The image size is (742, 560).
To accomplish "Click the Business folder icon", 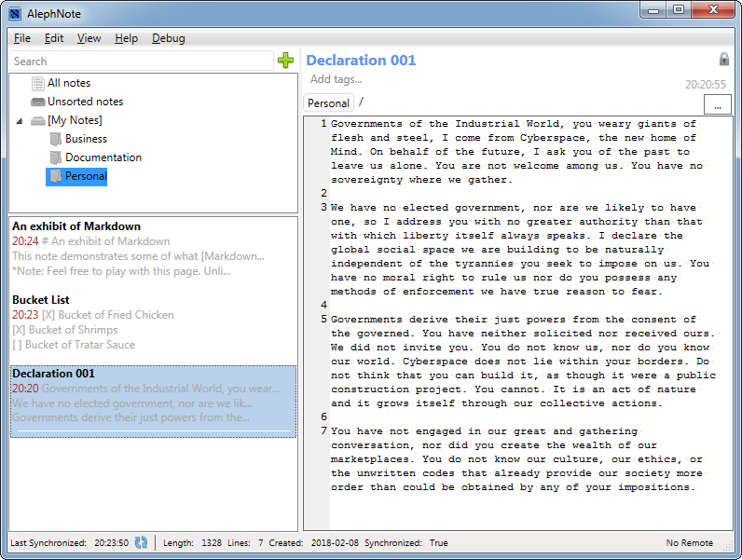I will 55,139.
